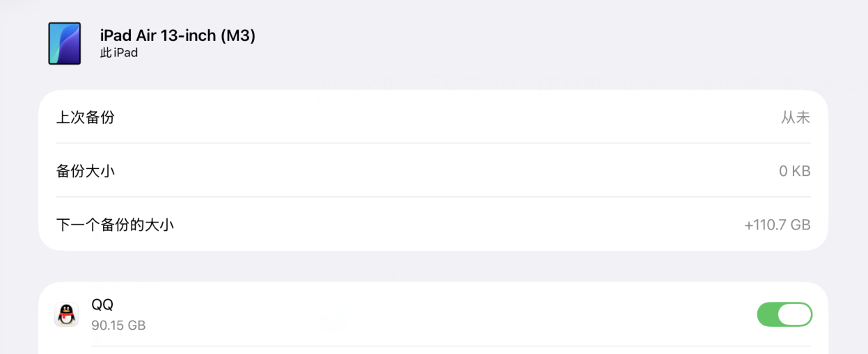Click the +110.7 GB next backup value

[x=777, y=225]
